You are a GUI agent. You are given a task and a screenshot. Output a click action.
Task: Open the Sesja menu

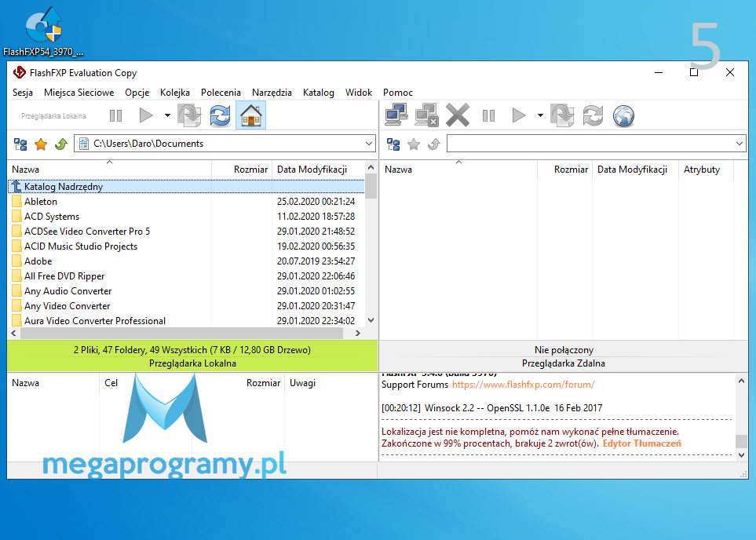23,93
